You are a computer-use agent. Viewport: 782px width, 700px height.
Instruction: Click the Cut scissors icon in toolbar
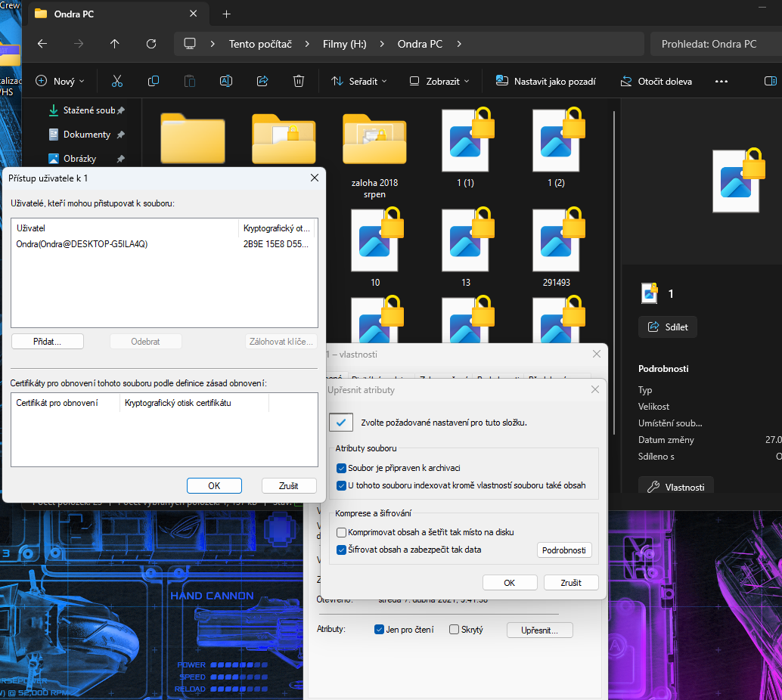coord(116,81)
